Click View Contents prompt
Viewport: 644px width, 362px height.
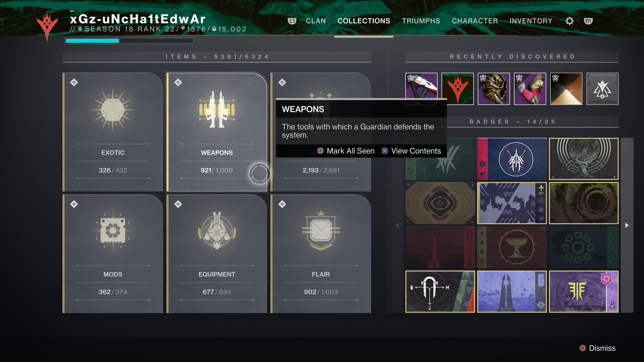[x=411, y=151]
